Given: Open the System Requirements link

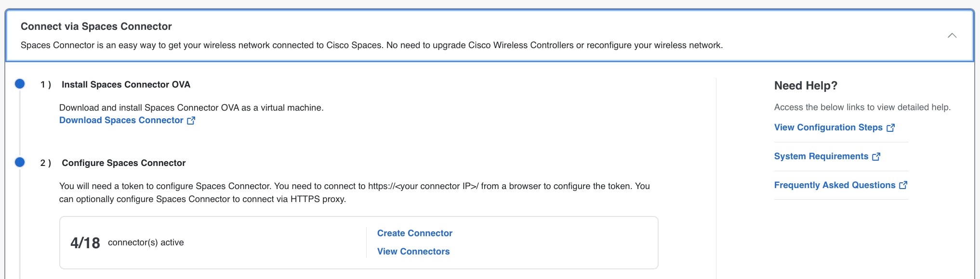Looking at the screenshot, I should tap(821, 156).
